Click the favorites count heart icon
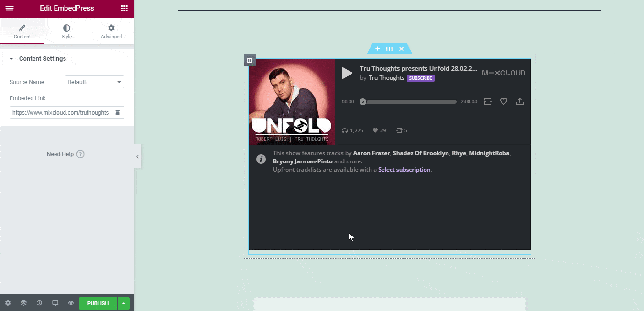 (375, 130)
